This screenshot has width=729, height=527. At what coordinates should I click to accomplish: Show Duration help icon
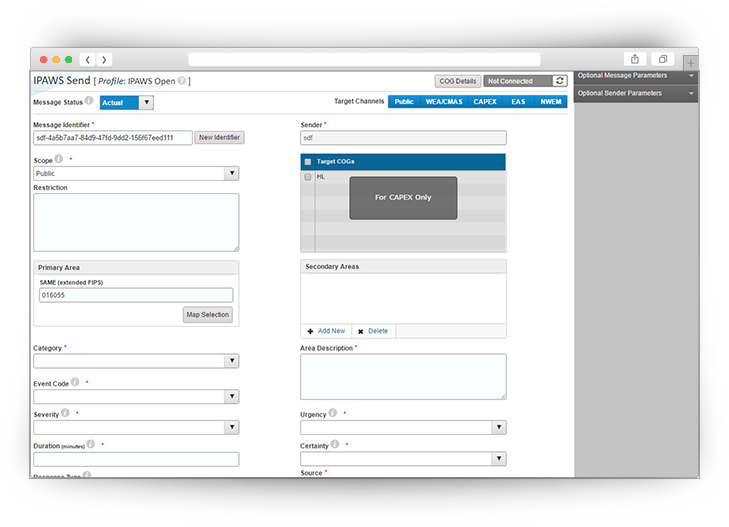tap(91, 444)
